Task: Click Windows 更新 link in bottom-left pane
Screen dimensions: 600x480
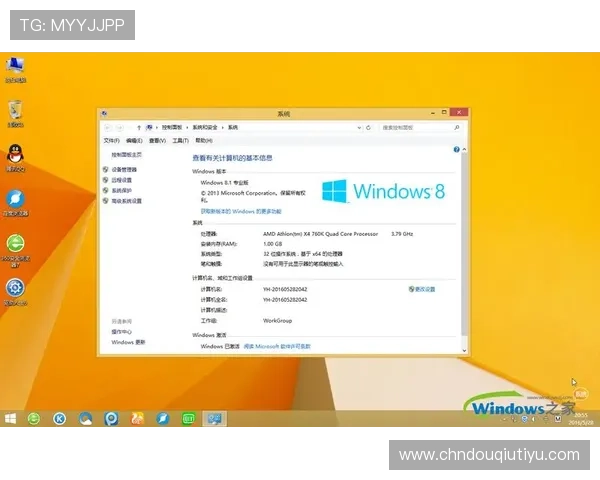Action: coord(128,342)
